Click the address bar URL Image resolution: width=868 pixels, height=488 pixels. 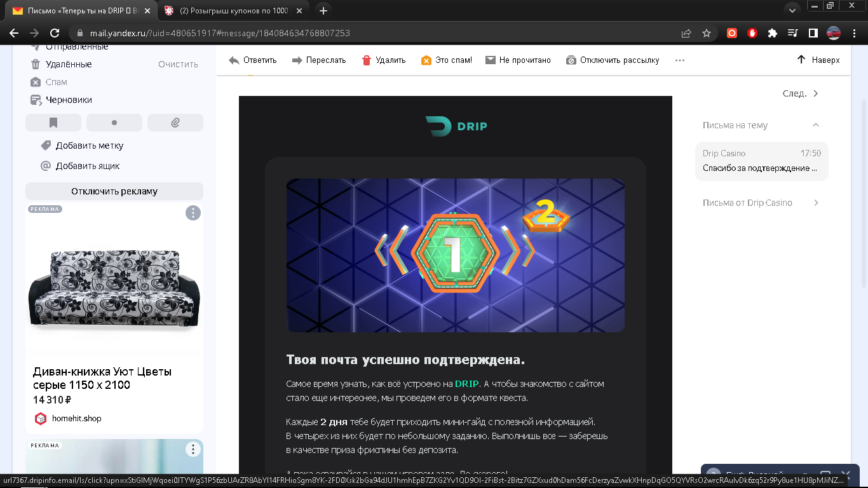click(220, 33)
